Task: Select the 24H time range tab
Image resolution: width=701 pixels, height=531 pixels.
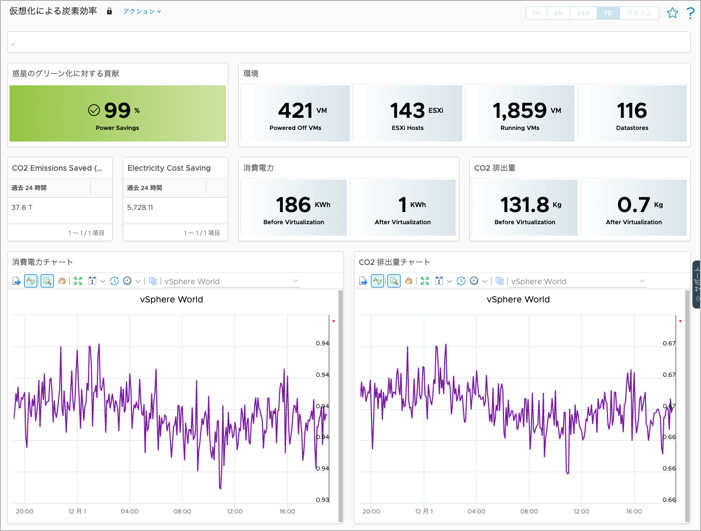Action: point(584,13)
